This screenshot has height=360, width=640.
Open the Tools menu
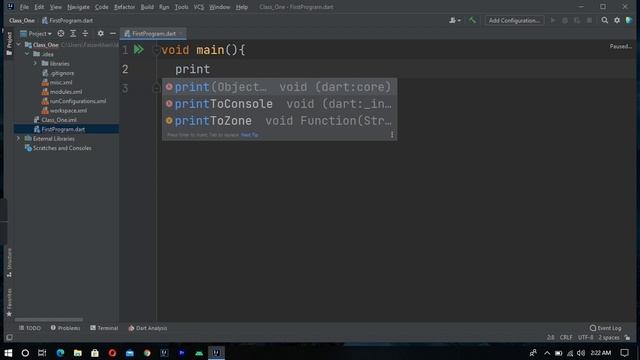tap(181, 7)
